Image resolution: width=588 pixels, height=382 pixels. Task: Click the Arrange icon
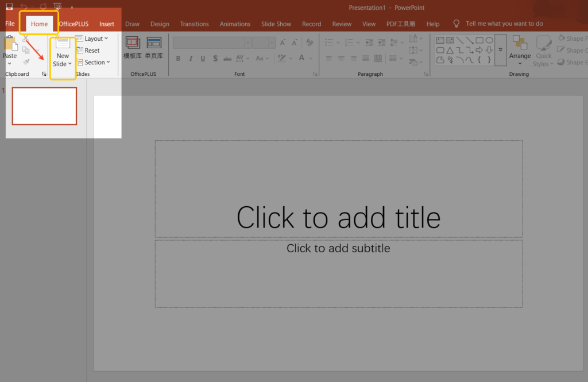click(520, 47)
